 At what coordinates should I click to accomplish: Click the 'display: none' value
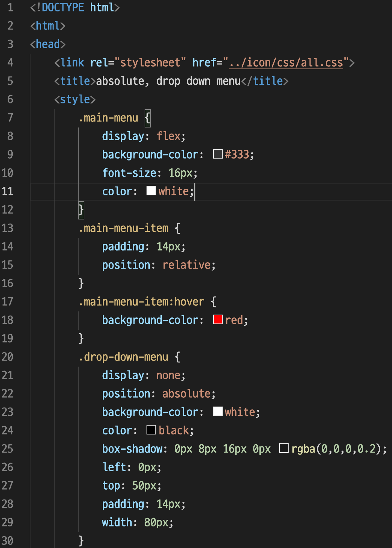[168, 375]
